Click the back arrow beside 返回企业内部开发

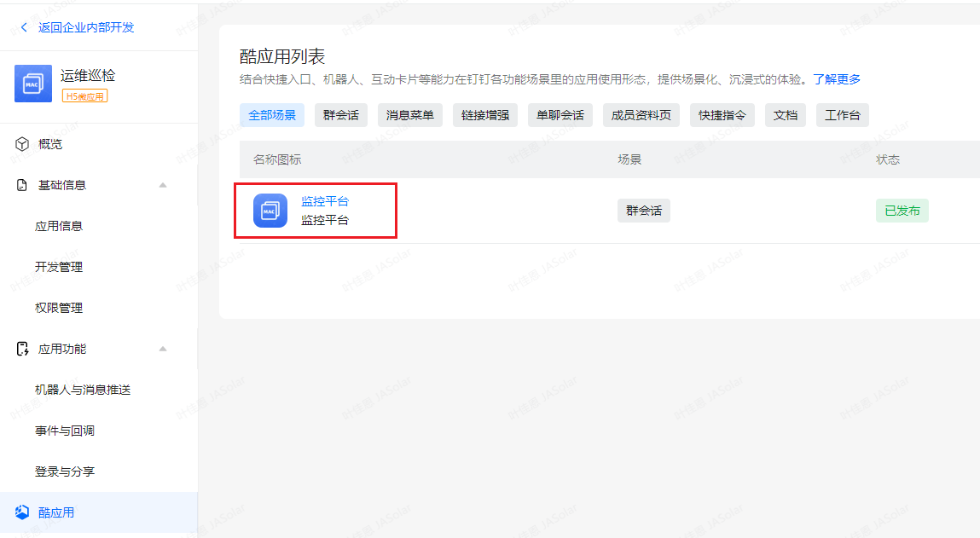(24, 27)
